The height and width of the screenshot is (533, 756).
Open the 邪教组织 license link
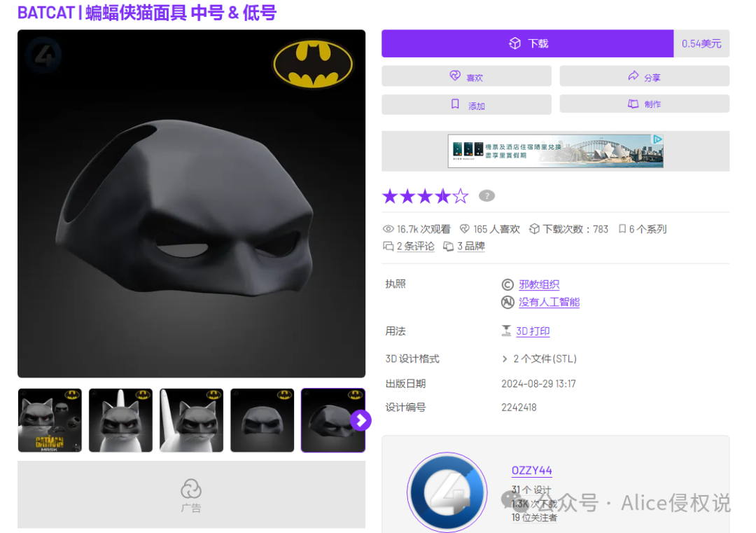pos(538,284)
